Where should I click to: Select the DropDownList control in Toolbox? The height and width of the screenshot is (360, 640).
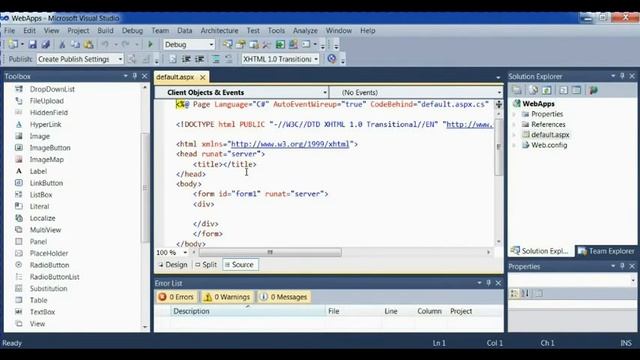[x=52, y=89]
